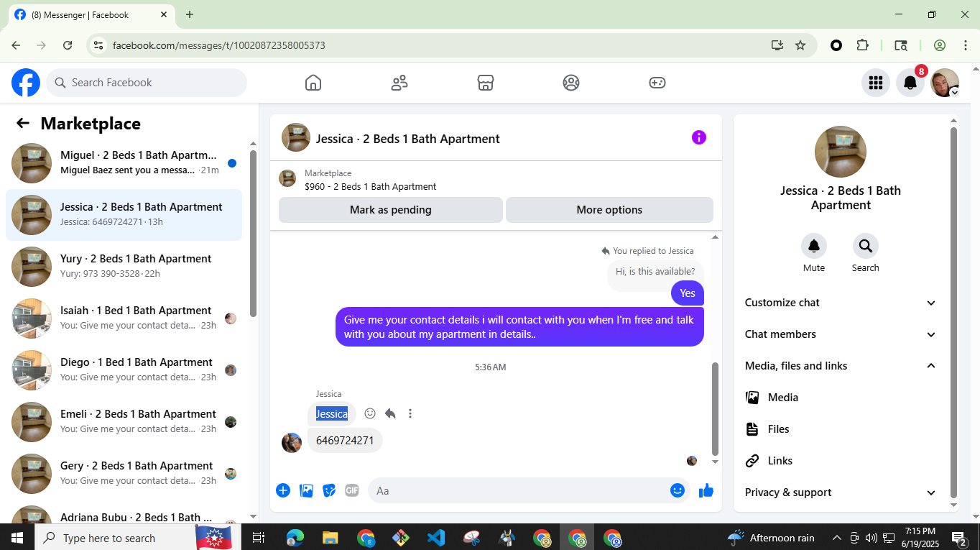Open the Groups icon in top navigation
Viewport: 980px width, 550px height.
tap(571, 83)
